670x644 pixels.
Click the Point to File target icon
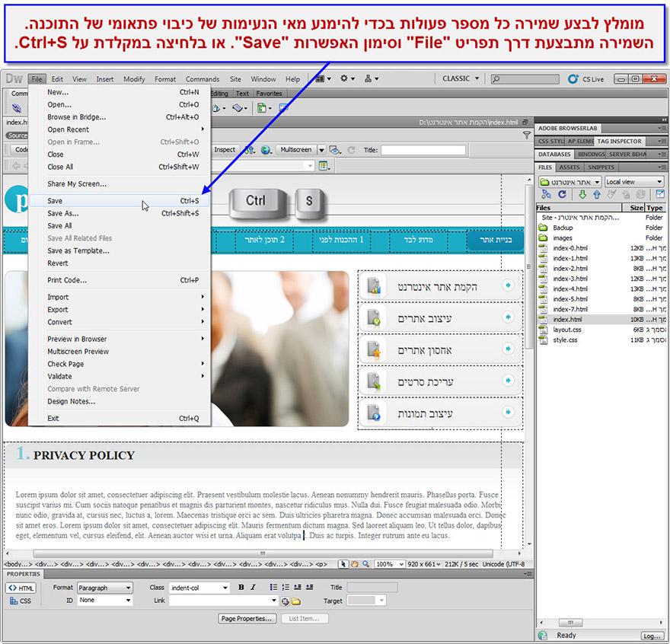pyautogui.click(x=285, y=601)
